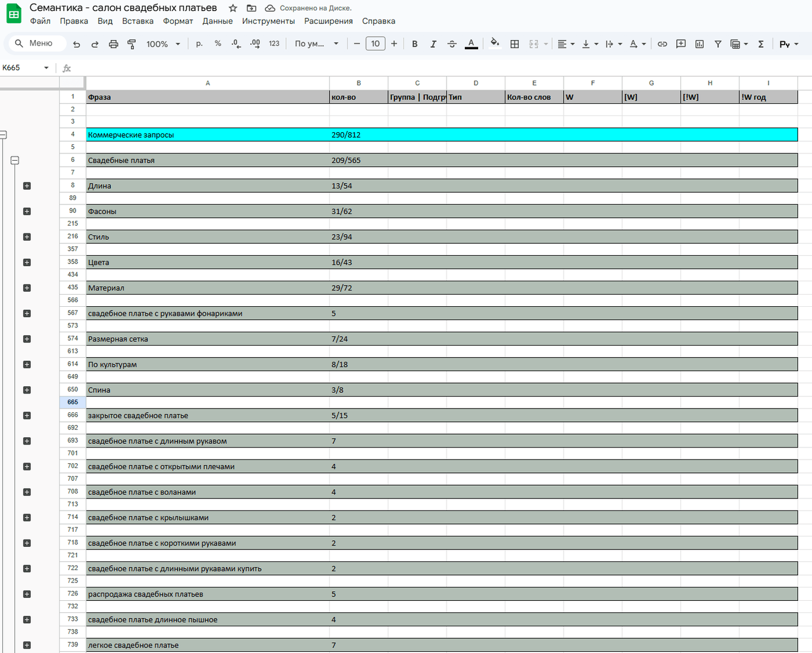
Task: Click the merge cells icon
Action: click(x=534, y=44)
